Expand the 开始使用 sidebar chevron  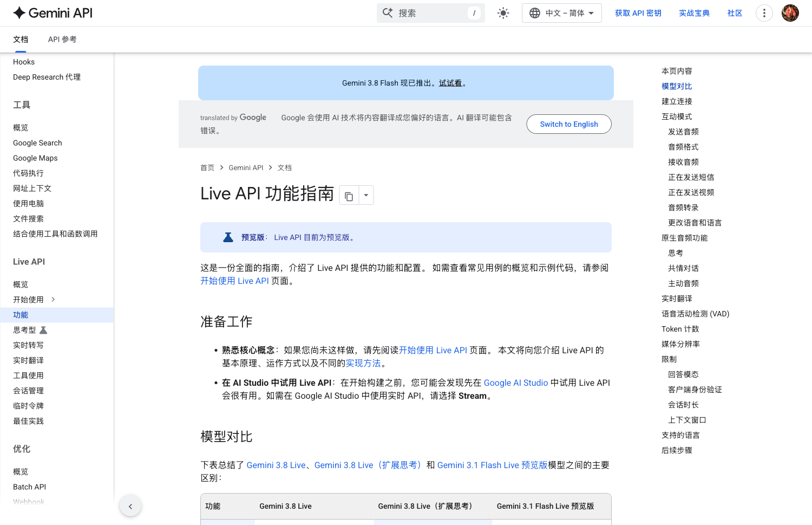tap(53, 300)
